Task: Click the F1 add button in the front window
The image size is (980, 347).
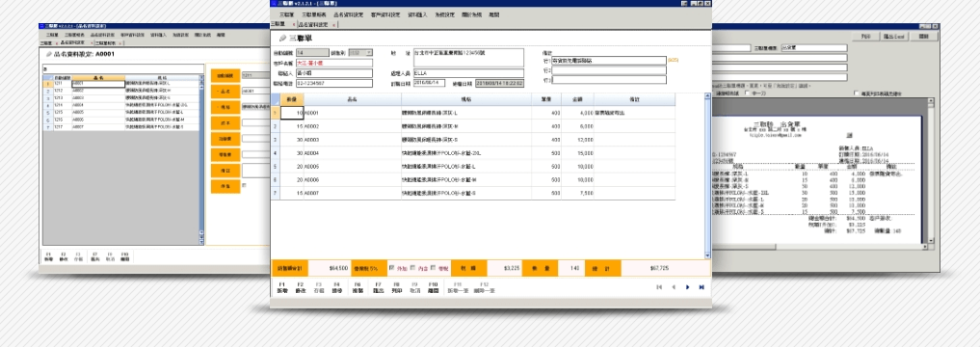Action: [282, 287]
